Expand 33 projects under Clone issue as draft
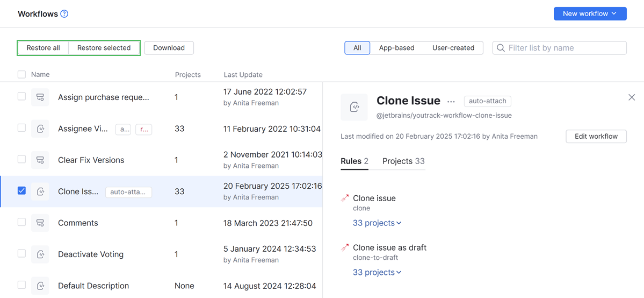 click(377, 273)
